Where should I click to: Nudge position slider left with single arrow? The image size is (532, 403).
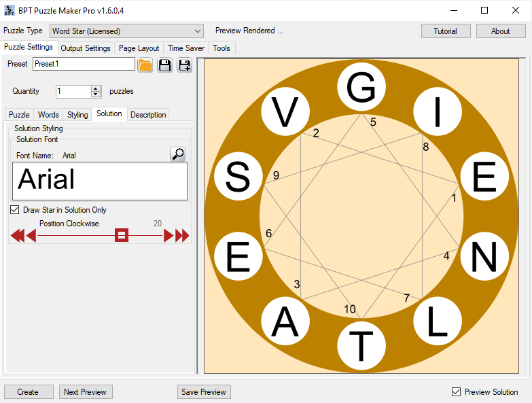[31, 235]
